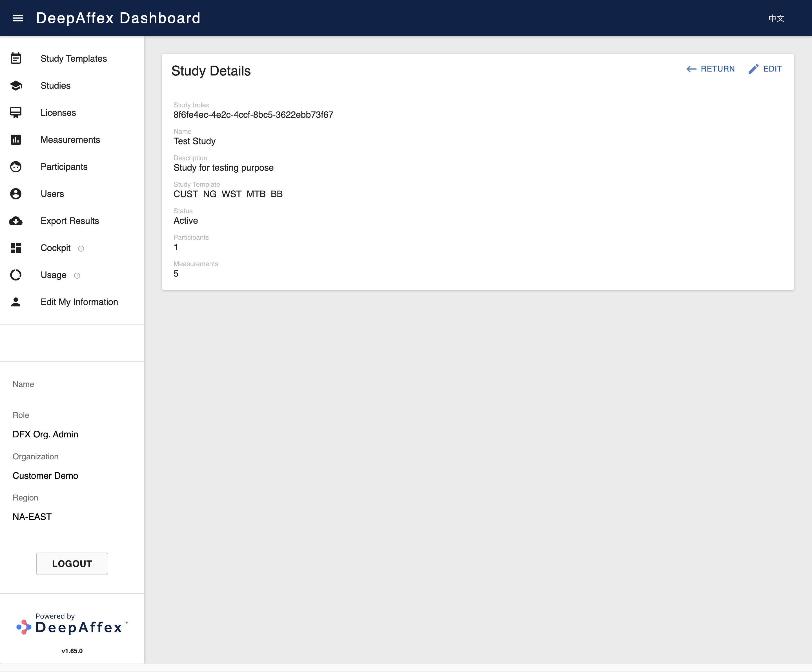The image size is (812, 672).
Task: Open the hamburger menu icon
Action: point(18,18)
